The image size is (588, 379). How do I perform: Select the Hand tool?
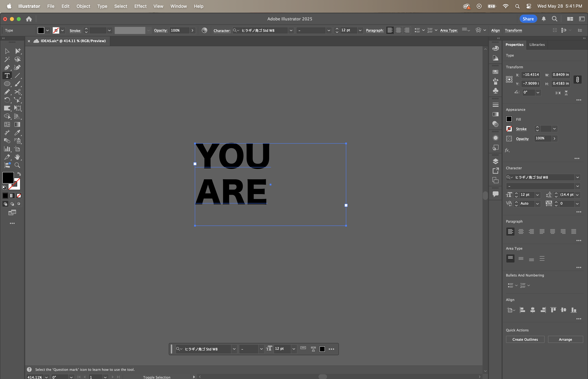pyautogui.click(x=17, y=157)
